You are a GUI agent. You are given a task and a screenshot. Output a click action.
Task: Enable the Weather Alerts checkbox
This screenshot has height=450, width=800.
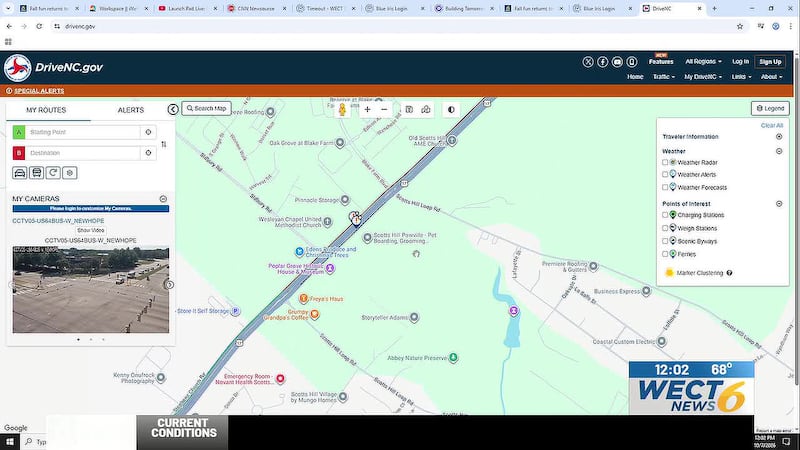pyautogui.click(x=665, y=174)
